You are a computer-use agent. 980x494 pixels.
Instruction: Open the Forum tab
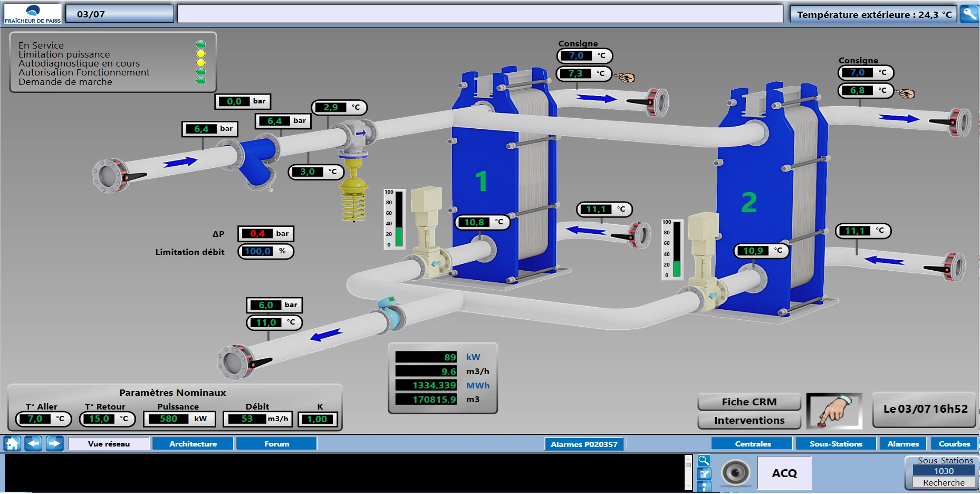[276, 444]
